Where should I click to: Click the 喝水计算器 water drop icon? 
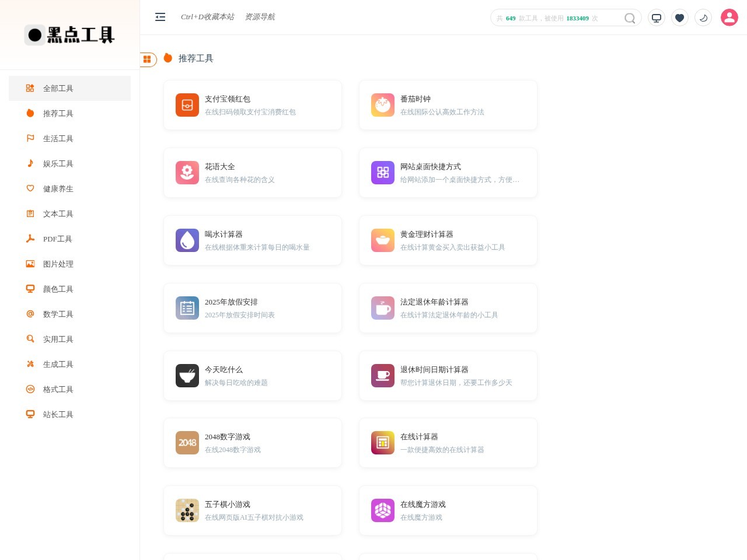point(187,240)
